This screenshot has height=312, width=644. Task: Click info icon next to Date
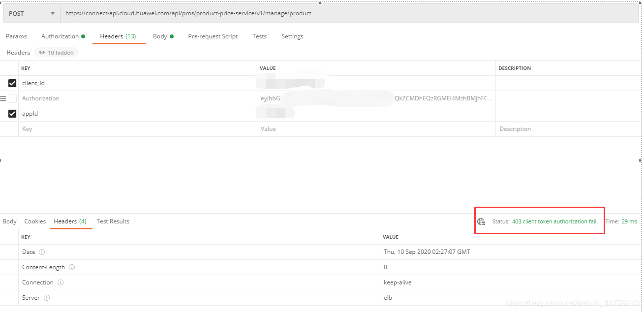[x=42, y=252]
